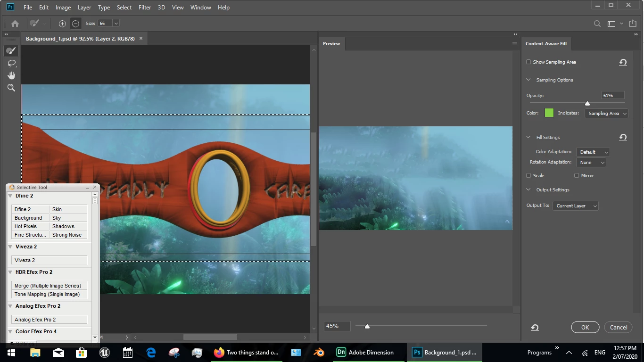The width and height of the screenshot is (644, 362).
Task: Minimize the Selective Tool panel
Action: click(x=88, y=187)
